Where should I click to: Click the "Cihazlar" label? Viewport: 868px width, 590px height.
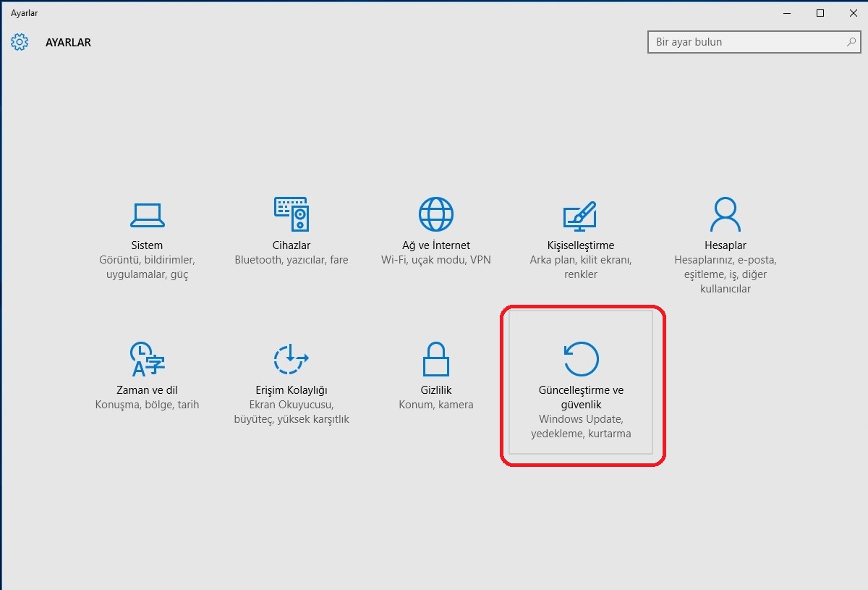click(292, 245)
